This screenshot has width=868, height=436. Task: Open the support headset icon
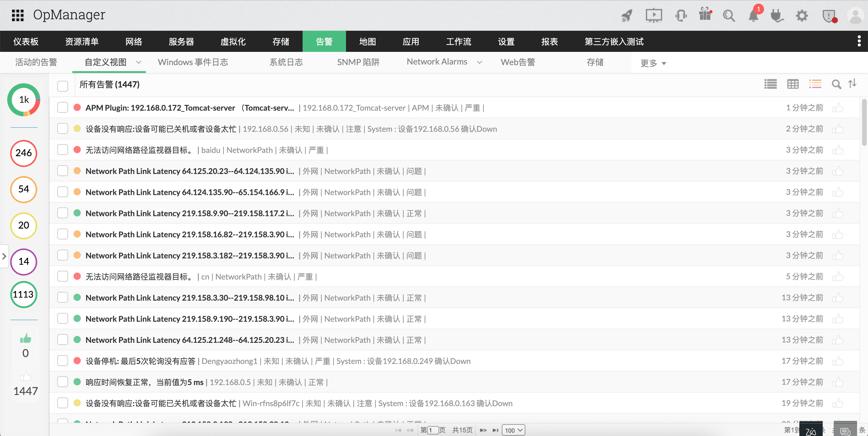pyautogui.click(x=681, y=15)
